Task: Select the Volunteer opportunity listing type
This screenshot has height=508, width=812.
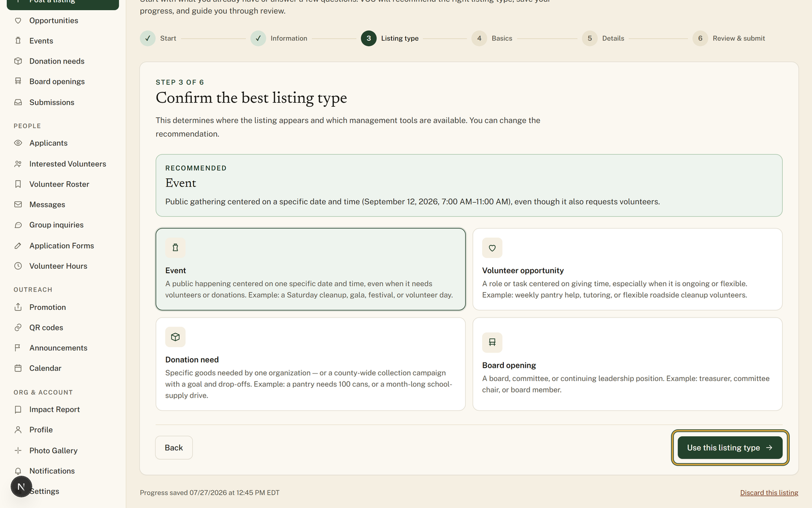Action: (627, 269)
